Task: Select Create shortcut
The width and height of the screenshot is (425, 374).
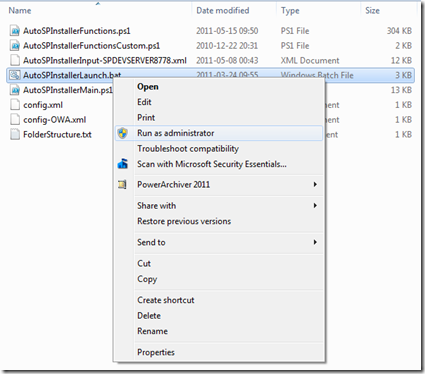Action: click(219, 300)
